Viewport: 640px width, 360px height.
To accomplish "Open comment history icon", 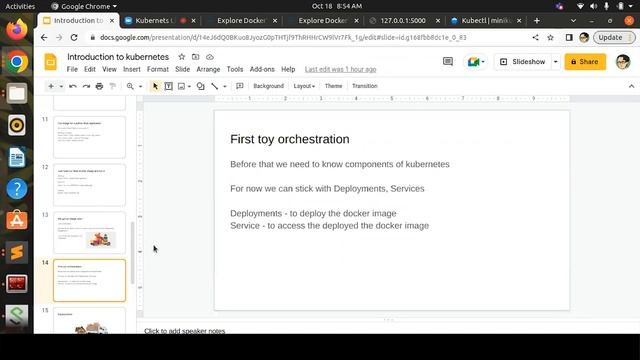I will click(448, 62).
